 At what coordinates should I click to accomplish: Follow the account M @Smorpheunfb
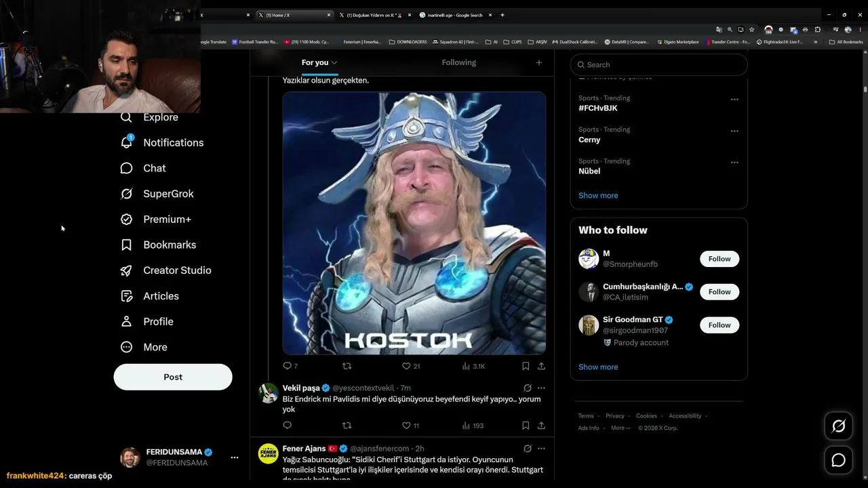click(x=719, y=259)
